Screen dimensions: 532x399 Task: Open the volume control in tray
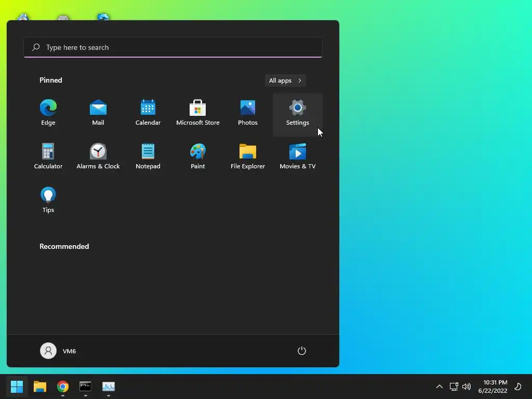(467, 387)
